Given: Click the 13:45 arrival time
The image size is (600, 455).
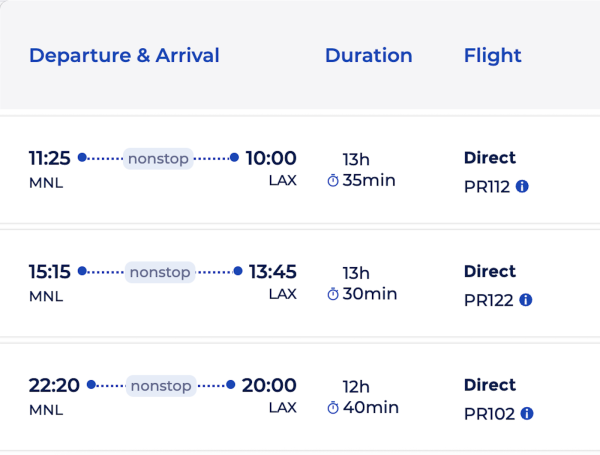Looking at the screenshot, I should (x=273, y=272).
